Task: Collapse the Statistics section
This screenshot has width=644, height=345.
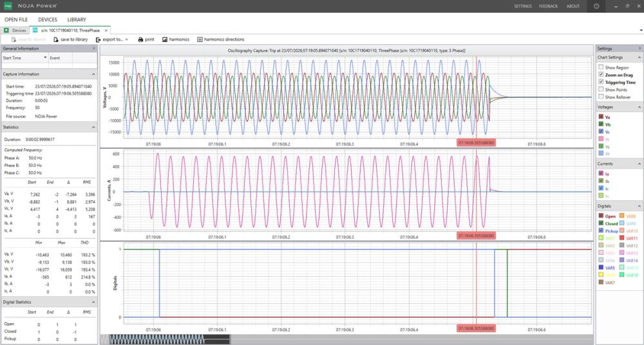Action: click(x=93, y=127)
